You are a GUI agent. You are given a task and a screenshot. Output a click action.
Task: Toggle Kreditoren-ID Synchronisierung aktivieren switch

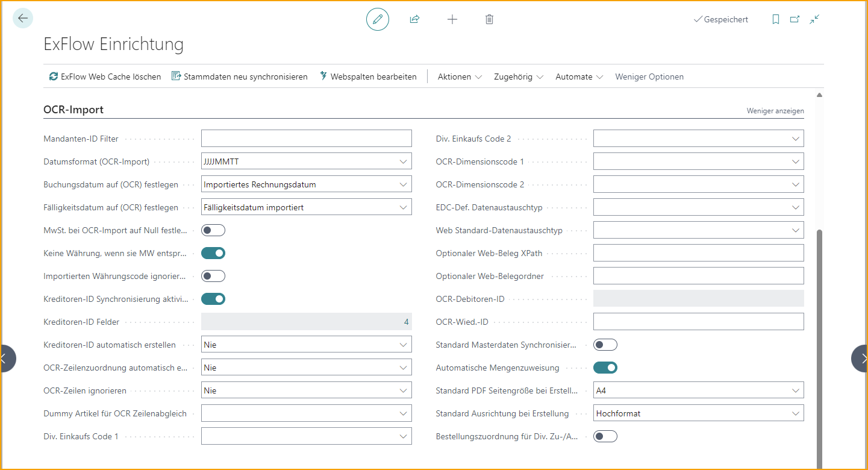click(213, 299)
